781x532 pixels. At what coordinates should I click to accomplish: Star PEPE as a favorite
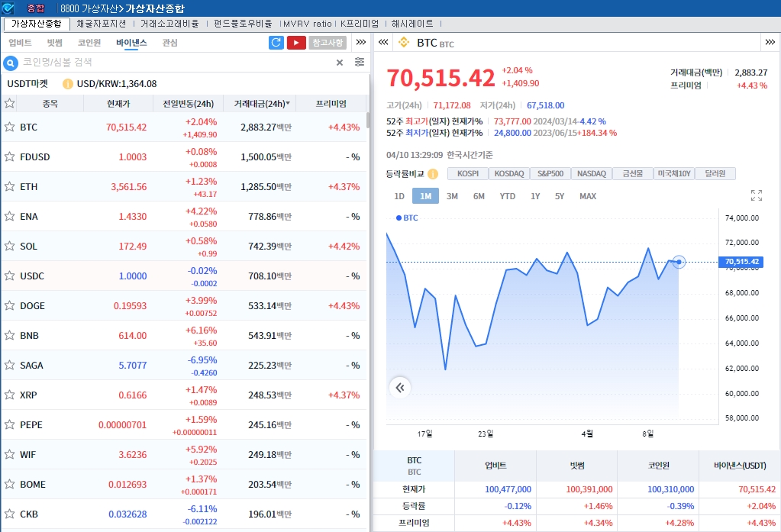(x=9, y=424)
